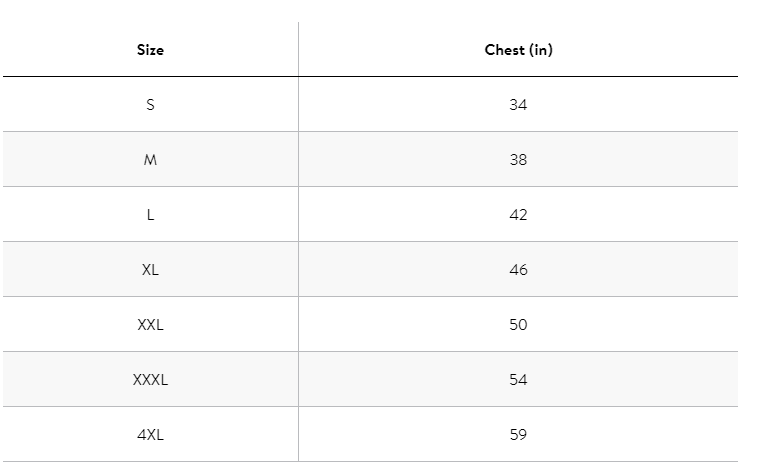Select the 4XL size cell
The width and height of the screenshot is (759, 463).
pos(150,435)
